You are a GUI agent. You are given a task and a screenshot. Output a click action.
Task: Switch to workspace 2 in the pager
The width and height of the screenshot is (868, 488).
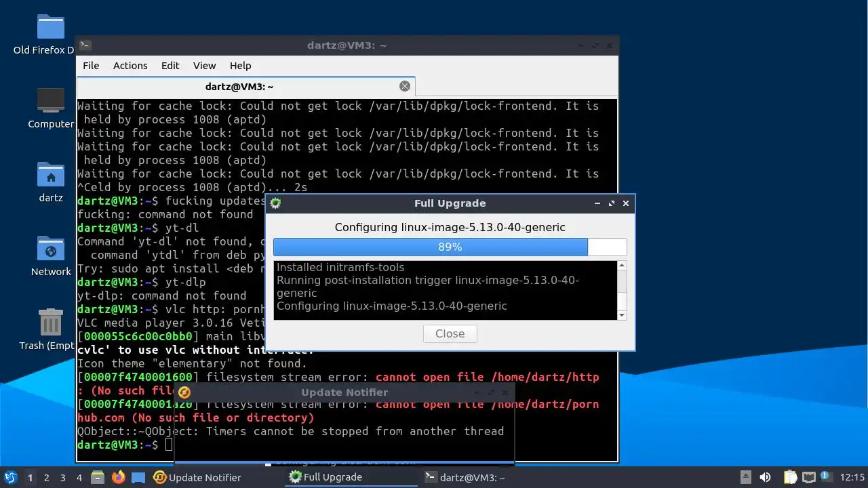coord(46,478)
